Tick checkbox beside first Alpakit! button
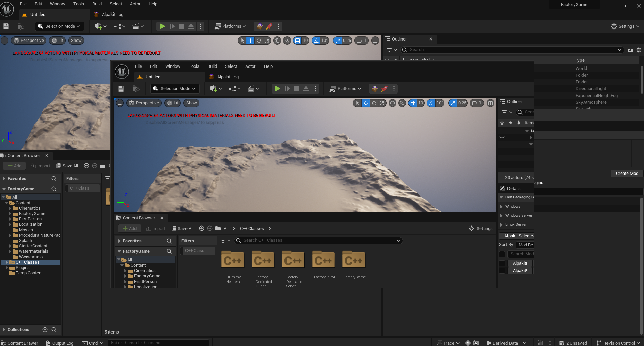Viewport: 644px width, 346px height. (502, 263)
